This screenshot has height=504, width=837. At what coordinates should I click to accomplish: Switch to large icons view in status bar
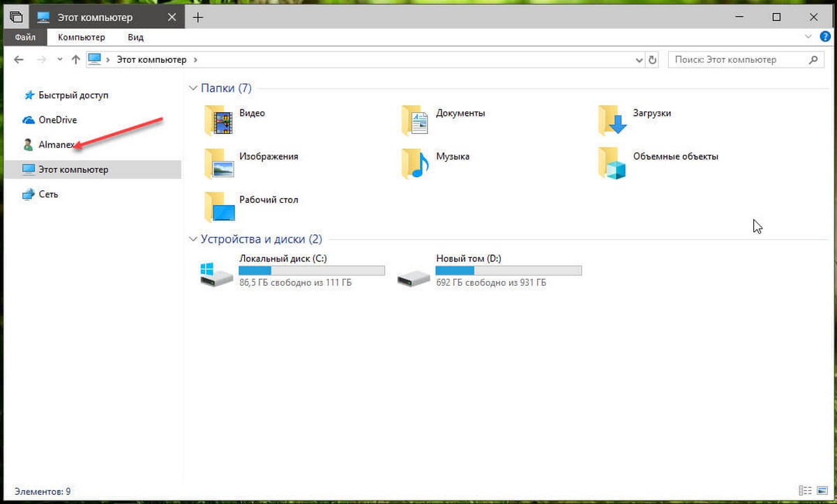tap(821, 491)
